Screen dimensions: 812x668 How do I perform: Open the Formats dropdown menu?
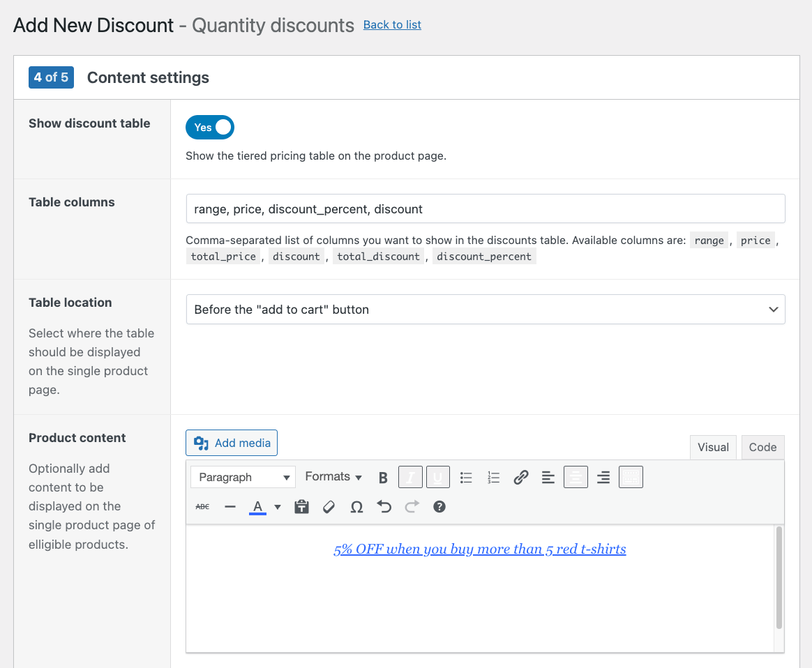[x=333, y=476]
